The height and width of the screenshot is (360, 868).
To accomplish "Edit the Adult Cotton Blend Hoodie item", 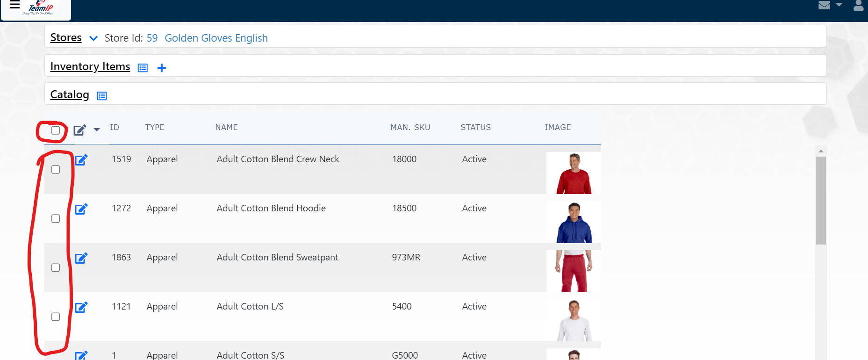I will point(81,209).
